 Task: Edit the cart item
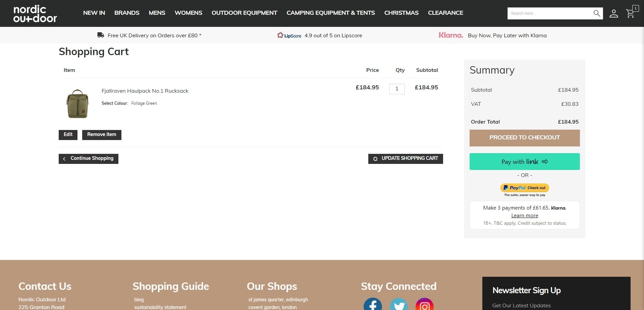[68, 135]
